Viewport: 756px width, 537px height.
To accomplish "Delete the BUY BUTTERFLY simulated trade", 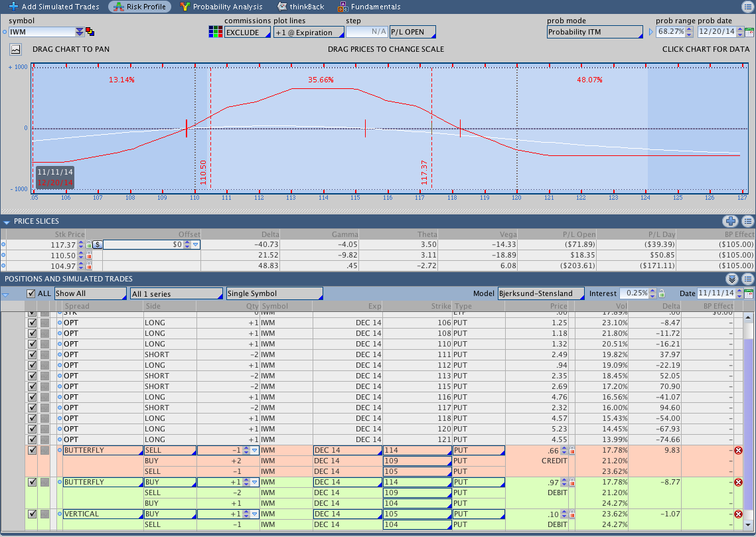I will (x=738, y=482).
